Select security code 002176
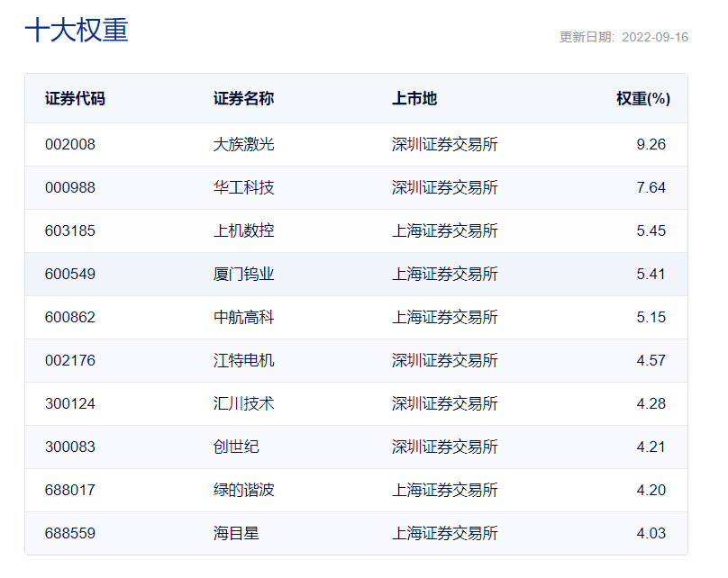The image size is (728, 578). pyautogui.click(x=70, y=360)
